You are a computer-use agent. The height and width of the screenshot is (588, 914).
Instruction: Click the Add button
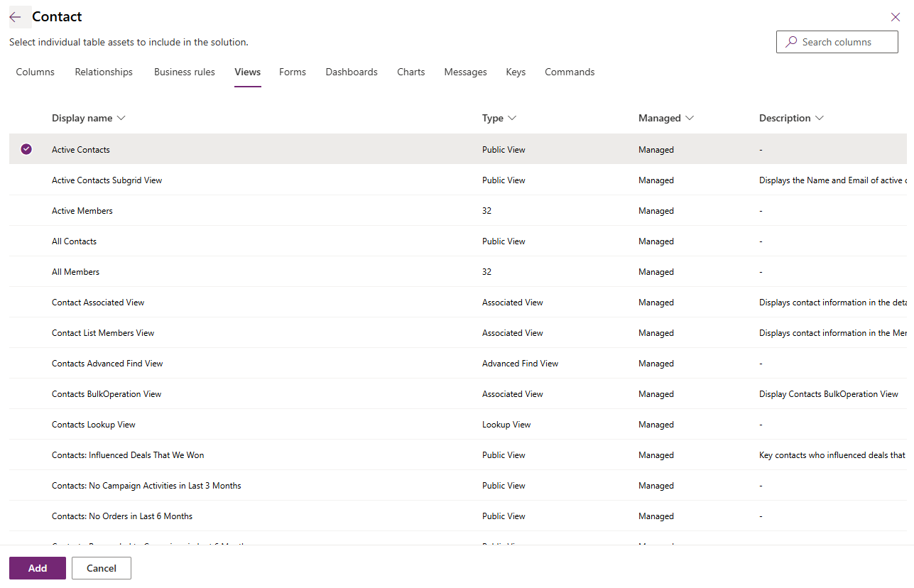click(37, 568)
